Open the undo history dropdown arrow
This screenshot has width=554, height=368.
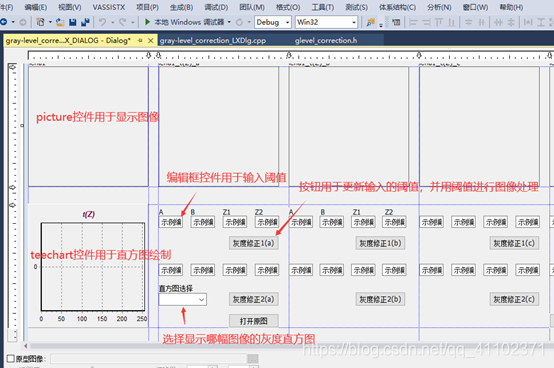coord(113,22)
